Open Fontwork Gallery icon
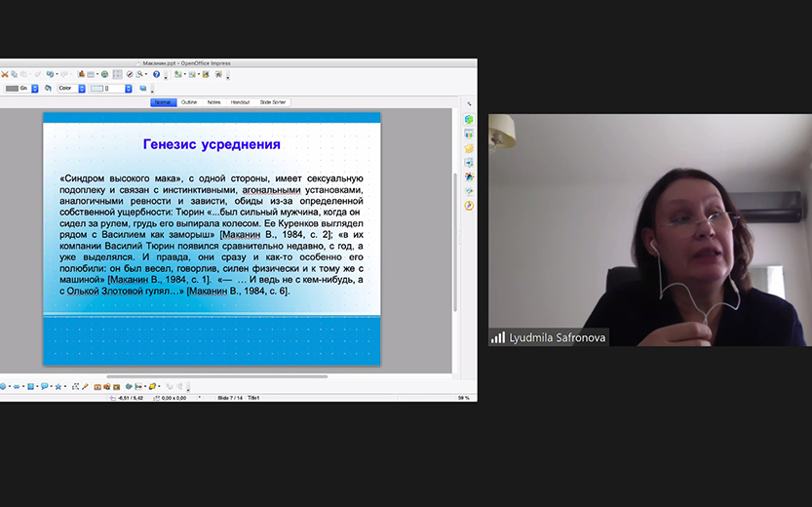Image resolution: width=812 pixels, height=507 pixels. click(x=97, y=387)
